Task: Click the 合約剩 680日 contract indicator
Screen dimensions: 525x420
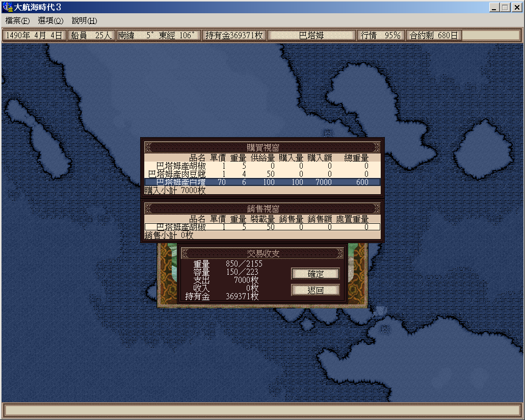Action: 434,36
